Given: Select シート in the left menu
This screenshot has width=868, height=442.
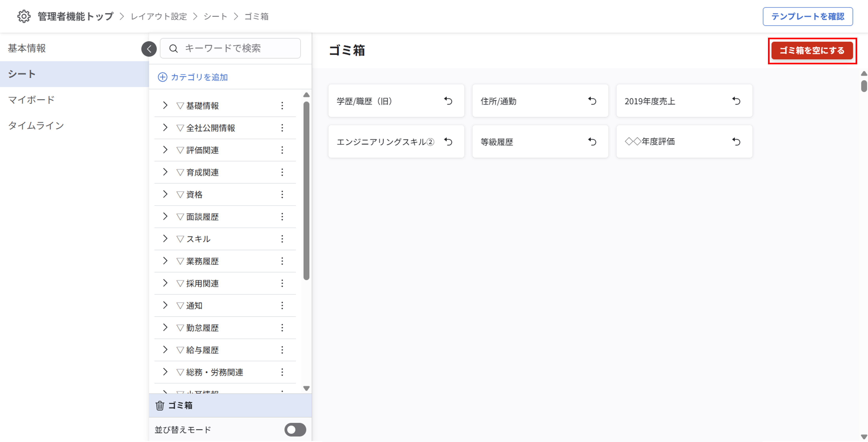Looking at the screenshot, I should click(x=74, y=74).
